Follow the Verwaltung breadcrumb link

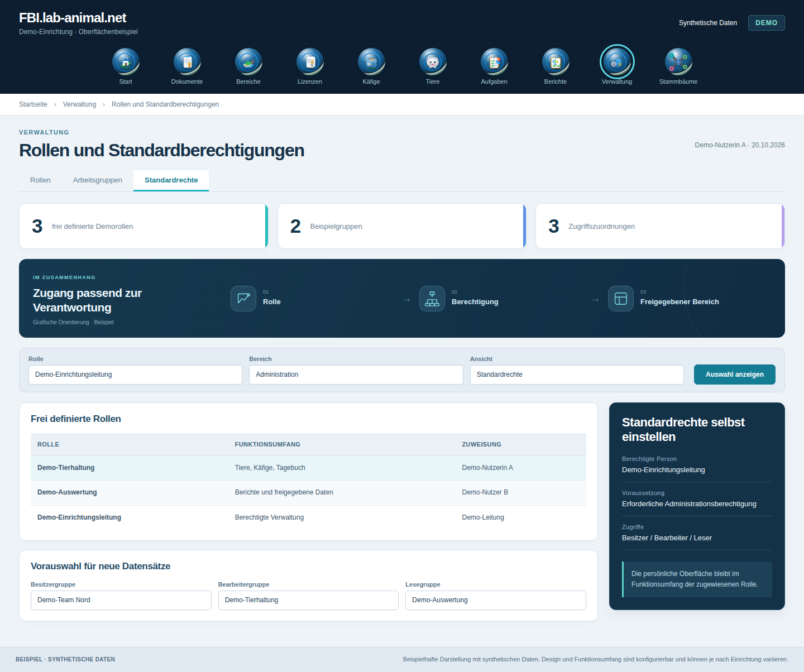[x=79, y=104]
